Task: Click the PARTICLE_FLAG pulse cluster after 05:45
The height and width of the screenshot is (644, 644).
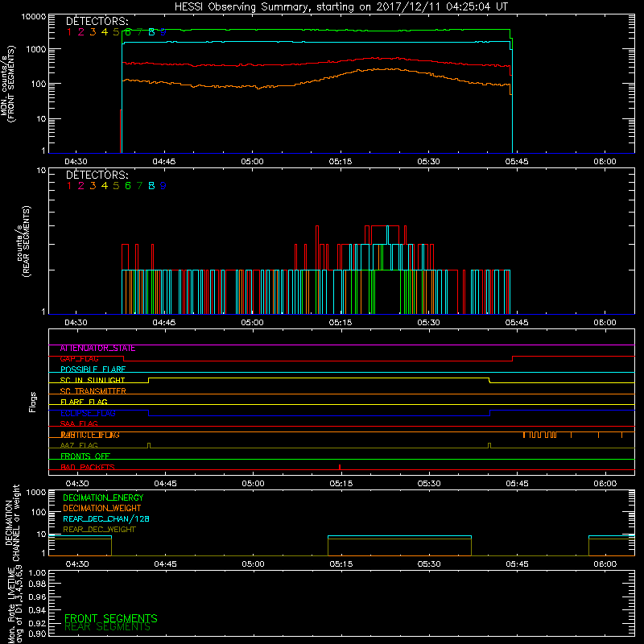Action: [x=540, y=435]
